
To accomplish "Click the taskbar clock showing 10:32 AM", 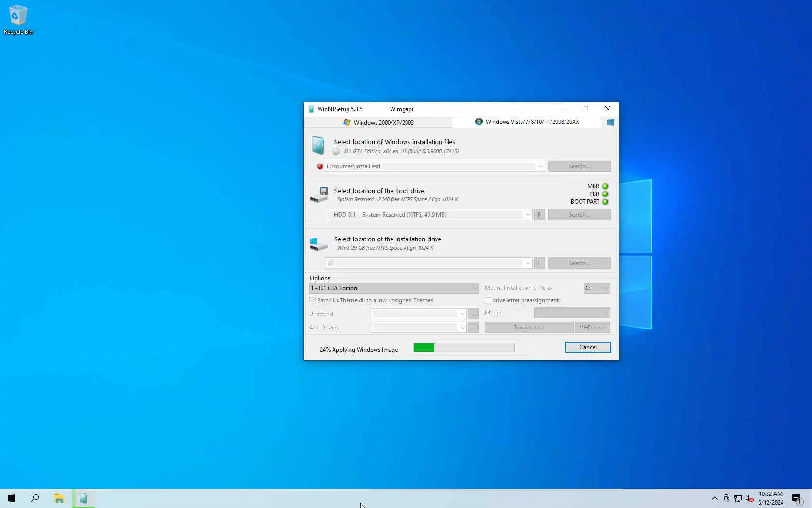I will (770, 498).
